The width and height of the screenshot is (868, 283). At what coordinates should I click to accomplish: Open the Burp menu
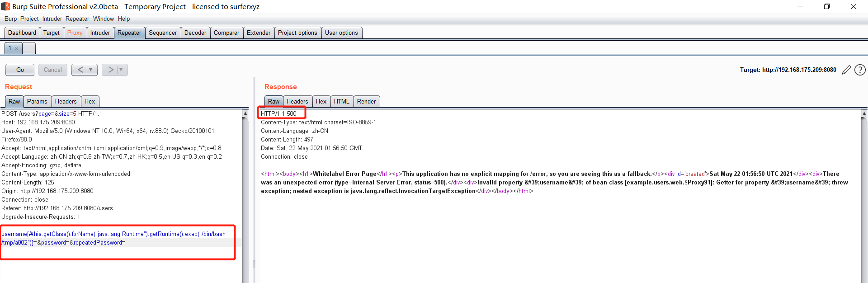[x=10, y=19]
